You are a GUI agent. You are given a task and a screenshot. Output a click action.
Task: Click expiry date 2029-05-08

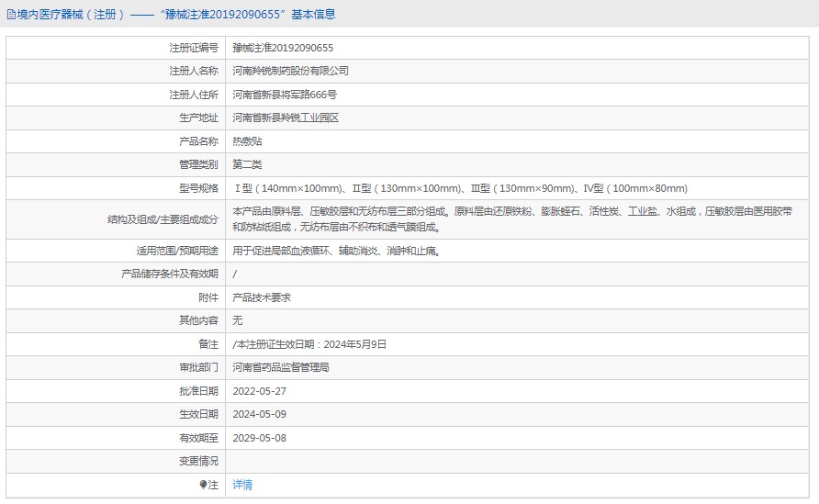tap(260, 438)
